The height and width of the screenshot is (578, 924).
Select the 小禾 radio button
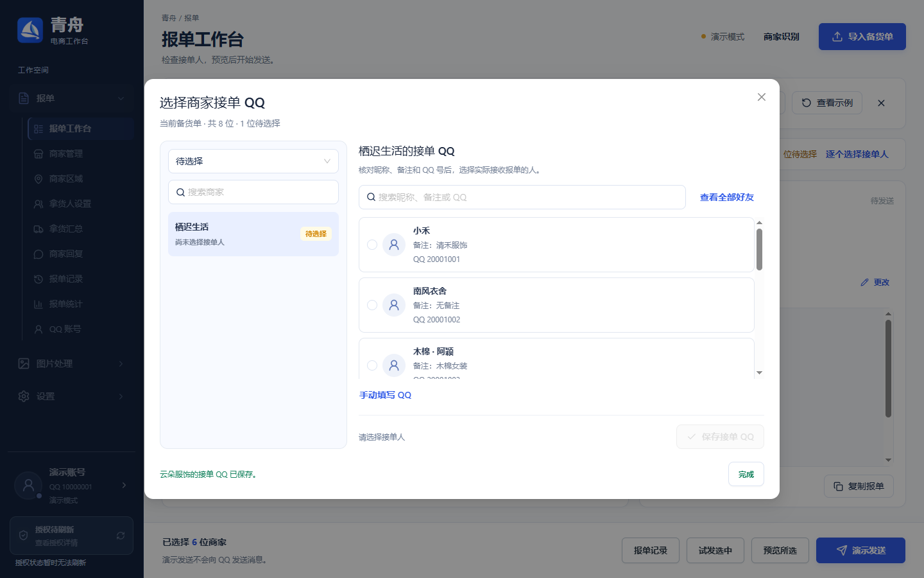[x=372, y=245]
